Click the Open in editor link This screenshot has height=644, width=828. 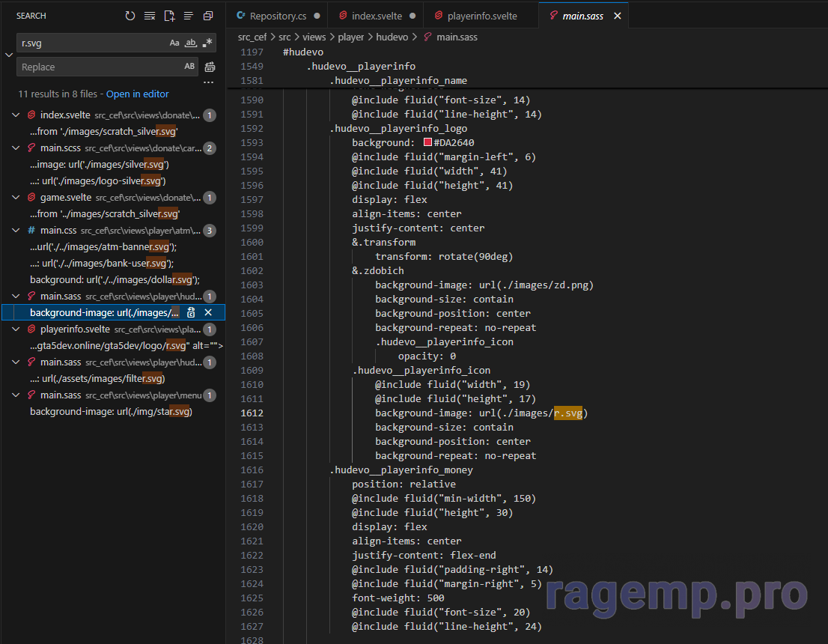[x=137, y=94]
